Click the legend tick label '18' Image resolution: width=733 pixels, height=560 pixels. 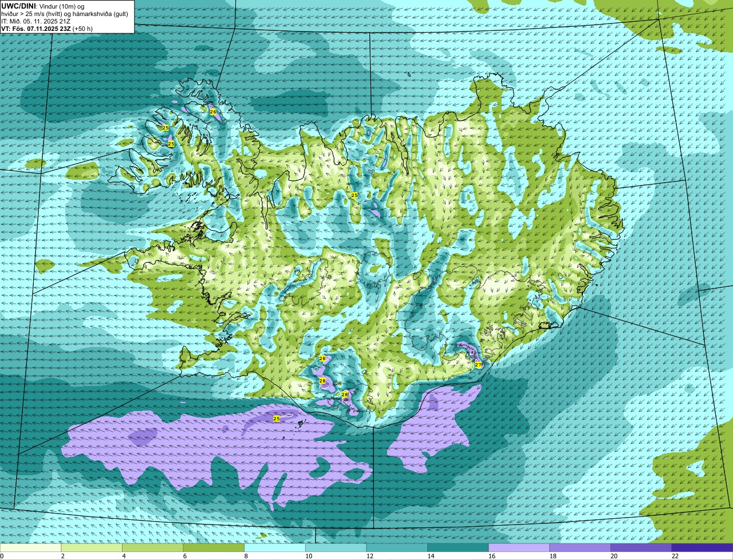(x=553, y=556)
